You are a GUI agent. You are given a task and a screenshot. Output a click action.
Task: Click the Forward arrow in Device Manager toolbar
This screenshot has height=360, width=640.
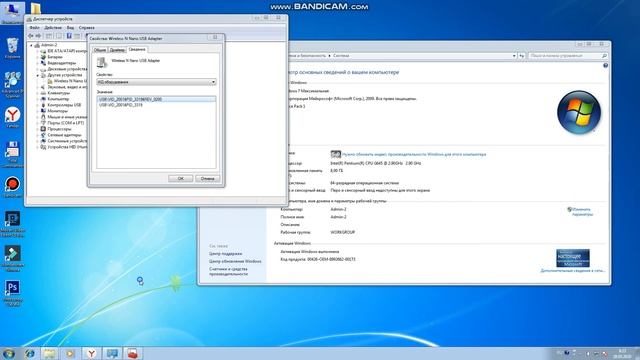(x=38, y=36)
